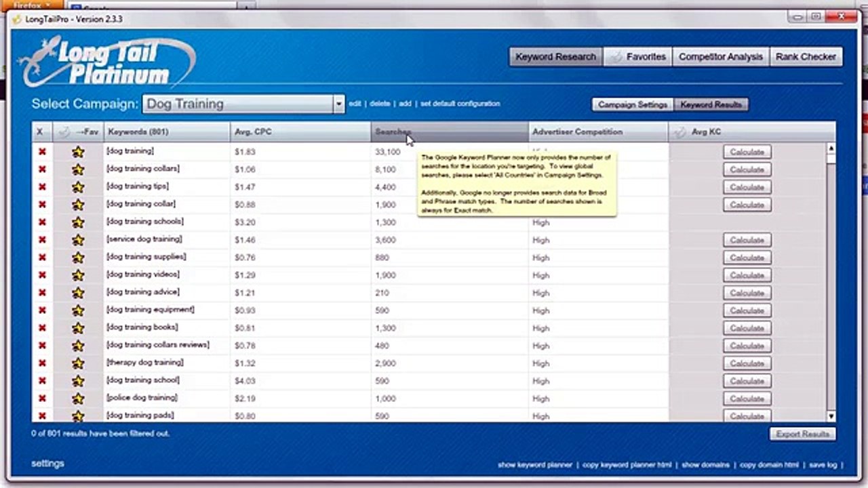Switch to the Favorites tab
The image size is (868, 488).
(x=637, y=57)
